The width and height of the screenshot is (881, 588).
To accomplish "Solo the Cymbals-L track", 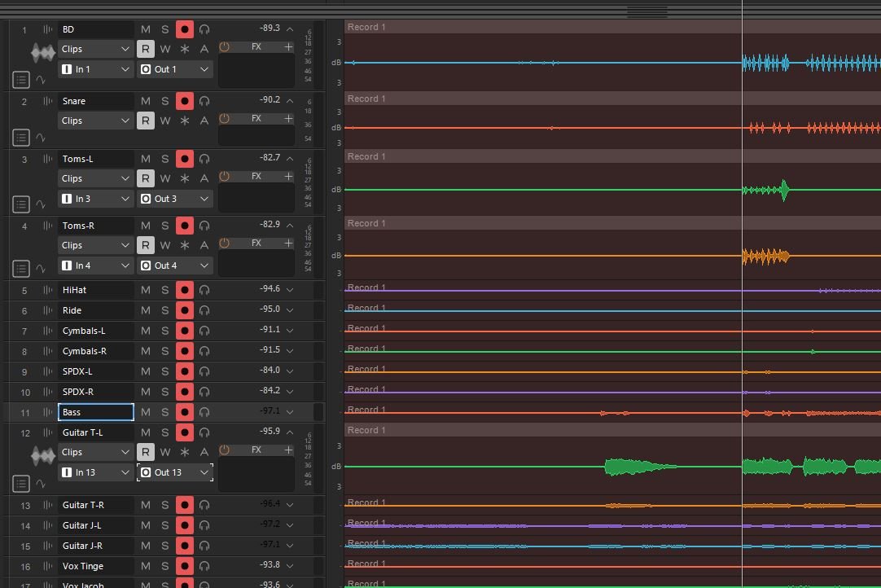I will pos(164,331).
